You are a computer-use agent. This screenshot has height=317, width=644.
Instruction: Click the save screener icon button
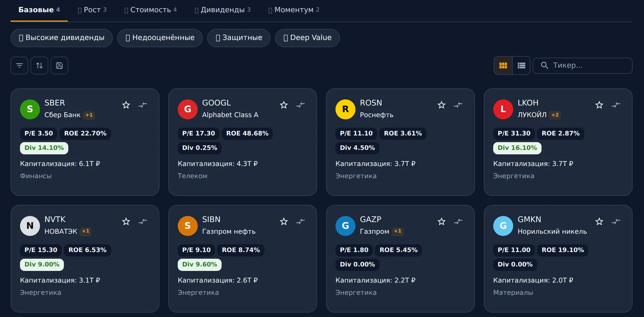pyautogui.click(x=59, y=66)
